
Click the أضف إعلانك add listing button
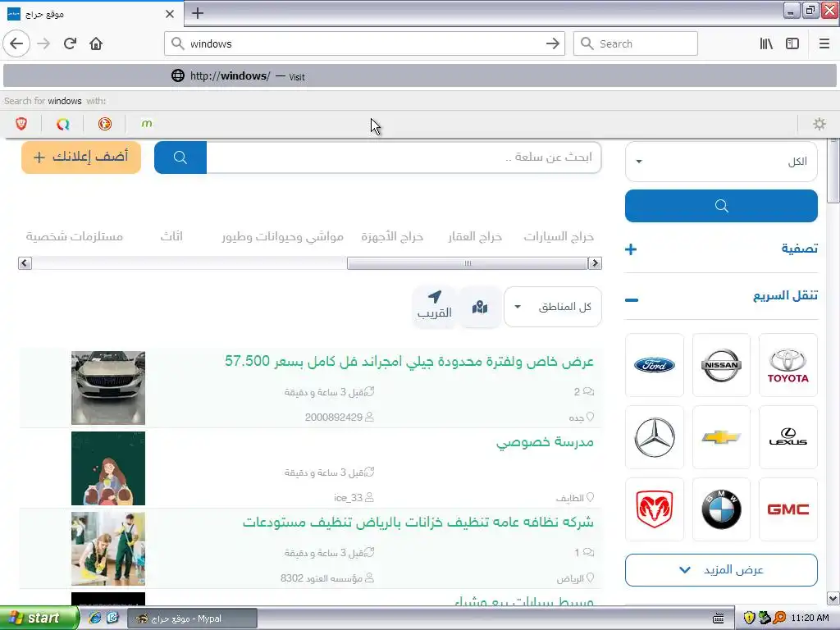81,157
